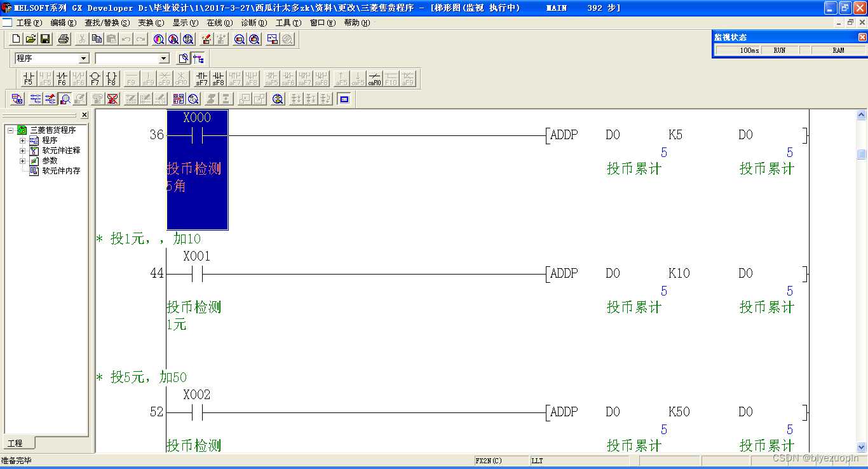Screen dimensions: 868x469
Task: Open the 编辑 menu
Action: 63,23
